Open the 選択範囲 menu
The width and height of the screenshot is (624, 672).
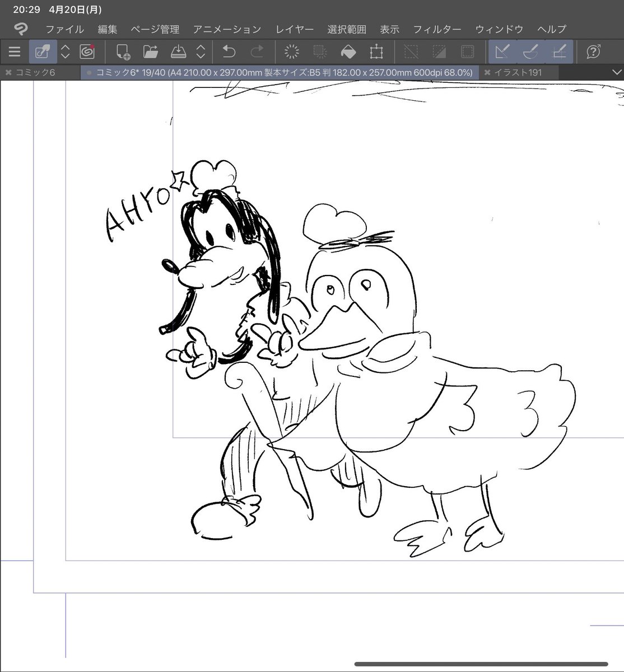coord(347,29)
